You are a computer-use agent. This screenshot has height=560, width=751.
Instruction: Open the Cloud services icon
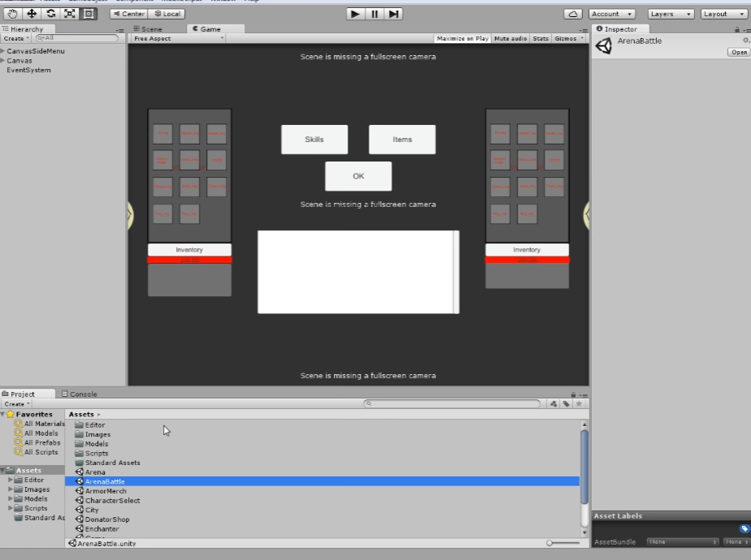point(573,14)
